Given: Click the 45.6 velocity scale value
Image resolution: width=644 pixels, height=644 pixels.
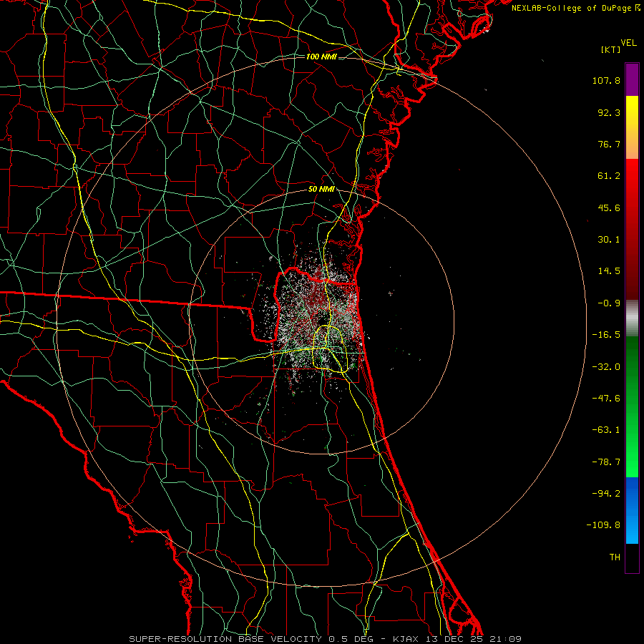Looking at the screenshot, I should pos(609,208).
